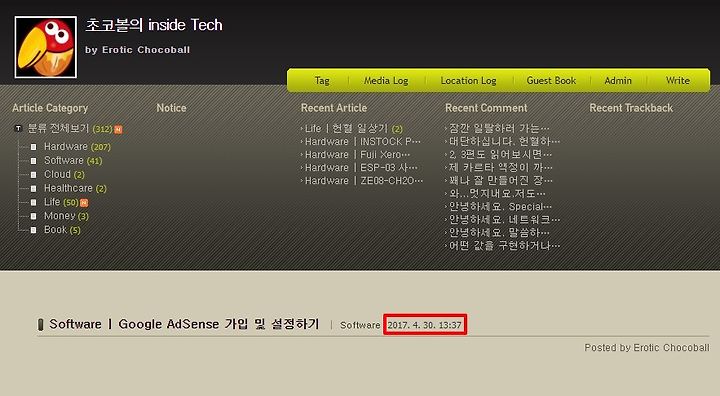Open the Life (50) category

pos(61,202)
